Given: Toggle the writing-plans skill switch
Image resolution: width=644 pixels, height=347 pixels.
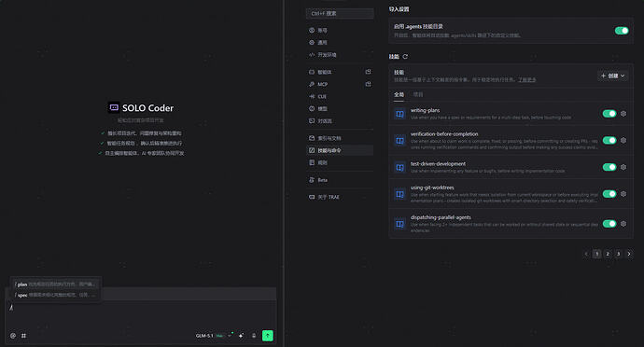Looking at the screenshot, I should [609, 114].
